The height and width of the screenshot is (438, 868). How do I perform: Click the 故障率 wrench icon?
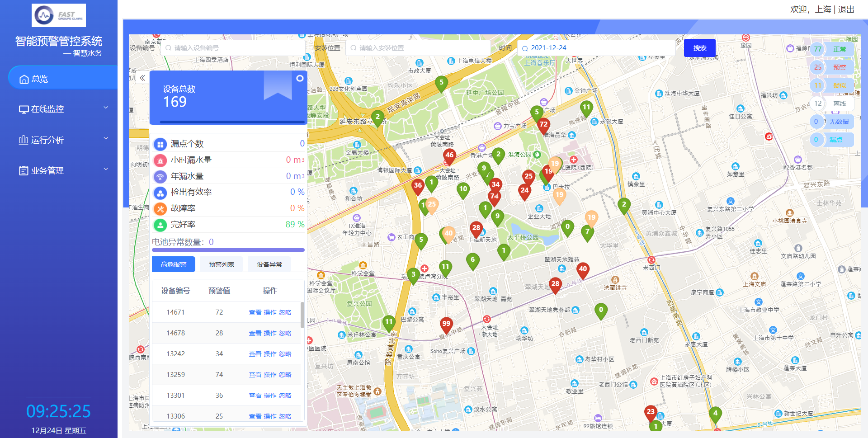pyautogui.click(x=160, y=209)
